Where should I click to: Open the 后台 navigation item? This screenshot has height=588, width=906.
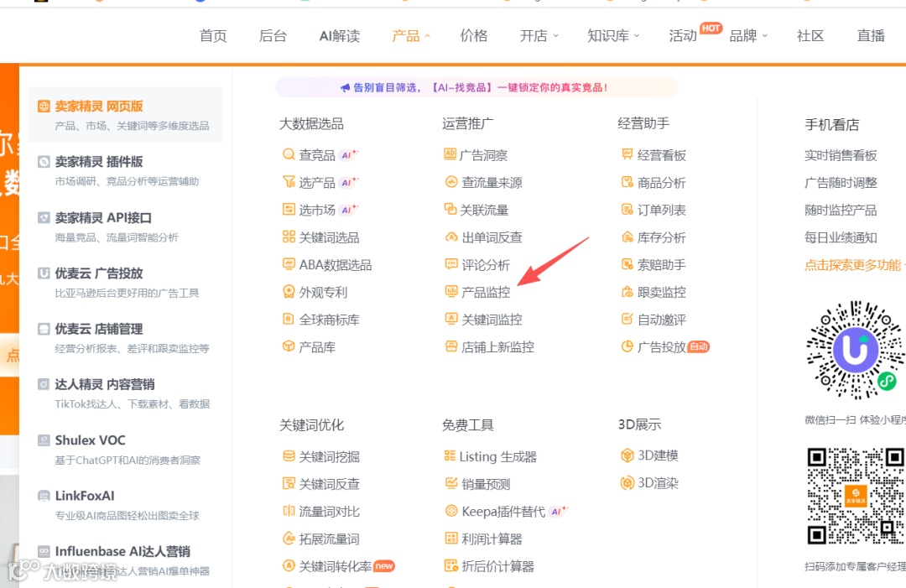tap(273, 36)
